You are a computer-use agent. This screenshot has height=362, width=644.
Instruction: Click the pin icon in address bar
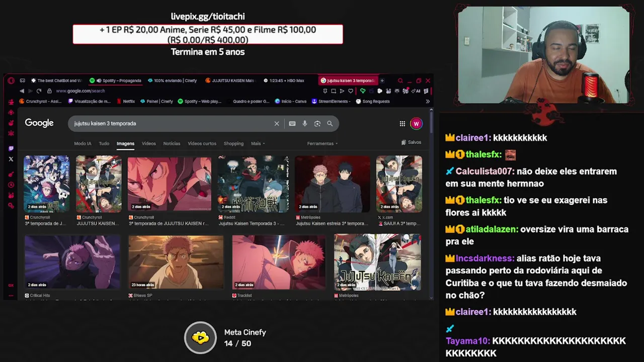325,91
